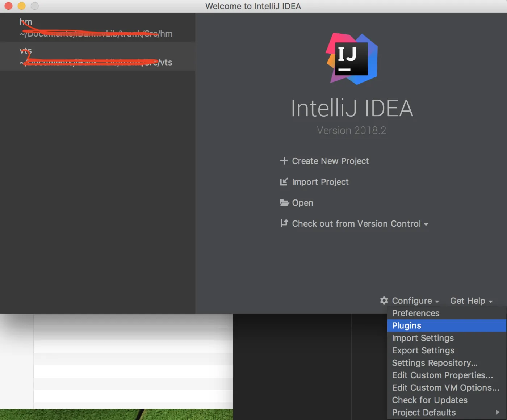Choose Import Settings menu item

[x=447, y=338]
